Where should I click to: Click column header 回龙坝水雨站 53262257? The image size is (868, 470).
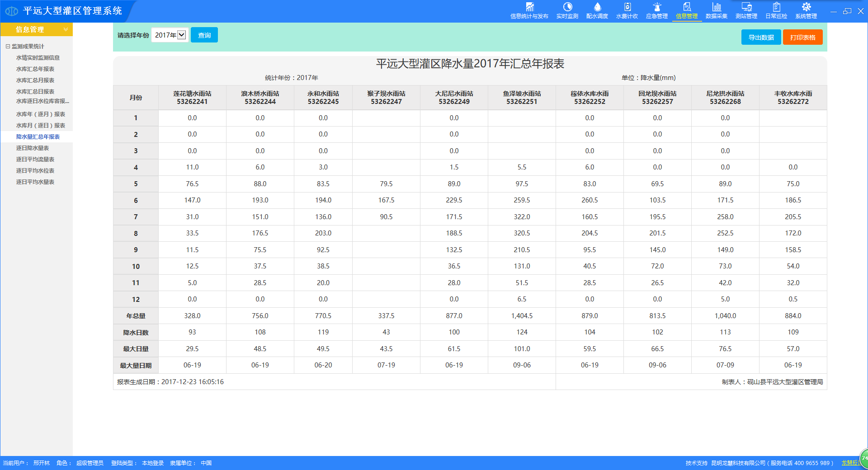(x=657, y=98)
